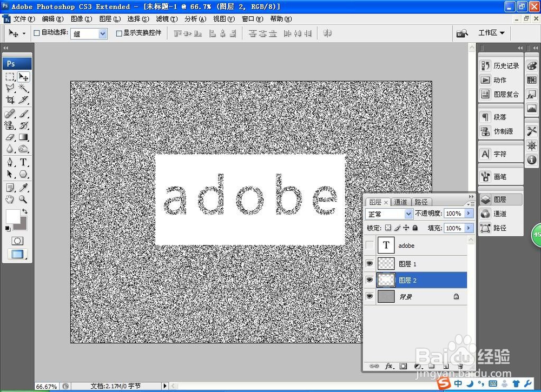541x392 pixels.
Task: Show the hidden adobe text layer
Action: pyautogui.click(x=370, y=245)
